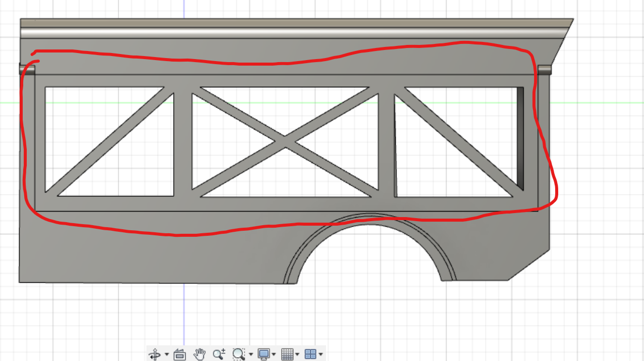Open the Grid and Snaps icon

click(x=287, y=354)
